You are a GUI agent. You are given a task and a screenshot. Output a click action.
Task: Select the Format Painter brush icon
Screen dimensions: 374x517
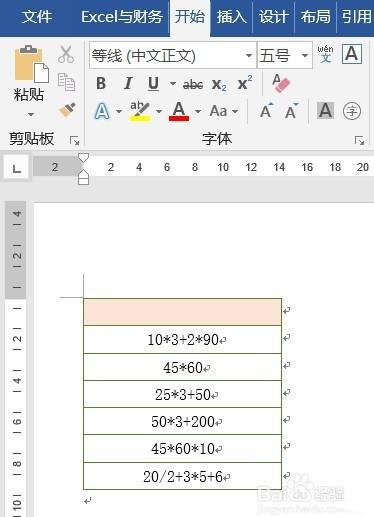(66, 110)
